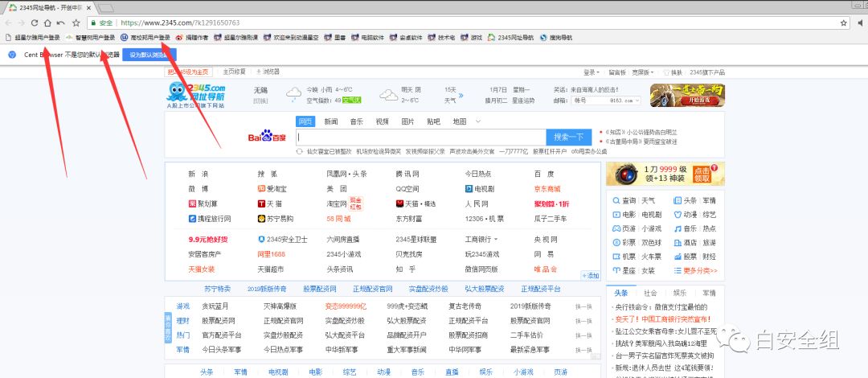Click the undo closed tab arrow icon
Image resolution: width=868 pixels, height=378 pixels.
point(60,23)
